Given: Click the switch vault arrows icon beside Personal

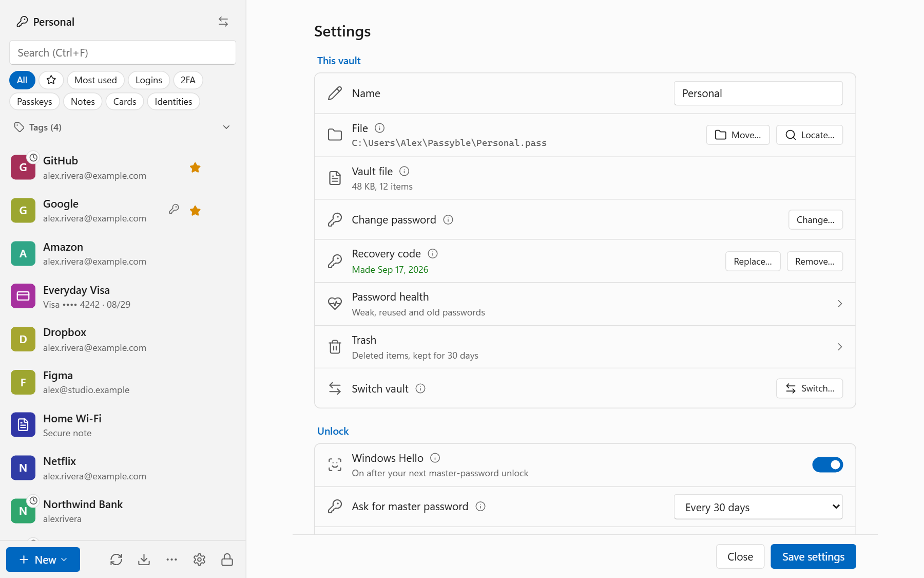Looking at the screenshot, I should tap(223, 22).
